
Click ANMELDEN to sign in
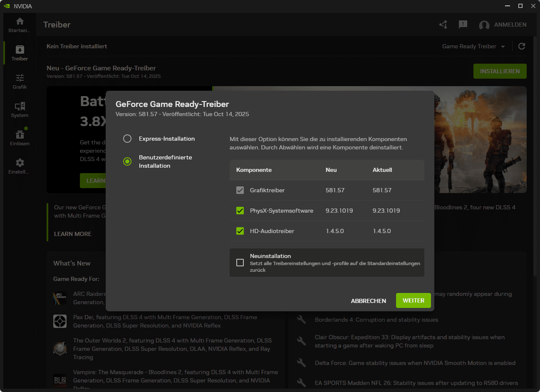click(x=510, y=25)
